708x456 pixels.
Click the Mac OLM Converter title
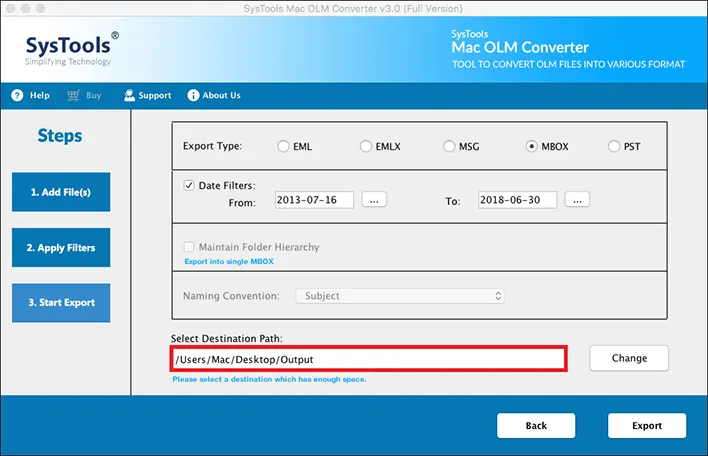point(520,47)
